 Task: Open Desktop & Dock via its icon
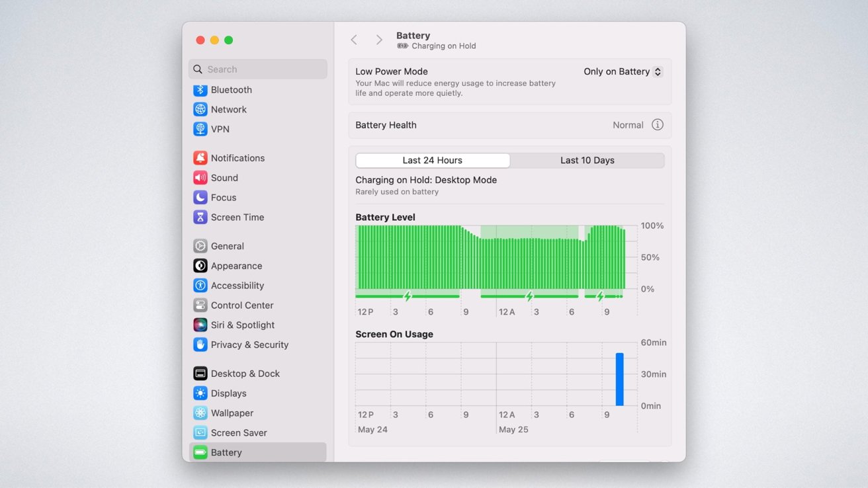200,374
